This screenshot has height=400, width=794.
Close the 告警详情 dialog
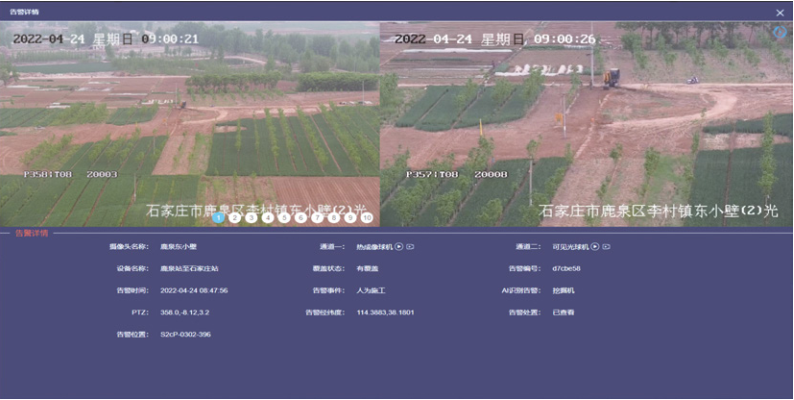tap(780, 12)
